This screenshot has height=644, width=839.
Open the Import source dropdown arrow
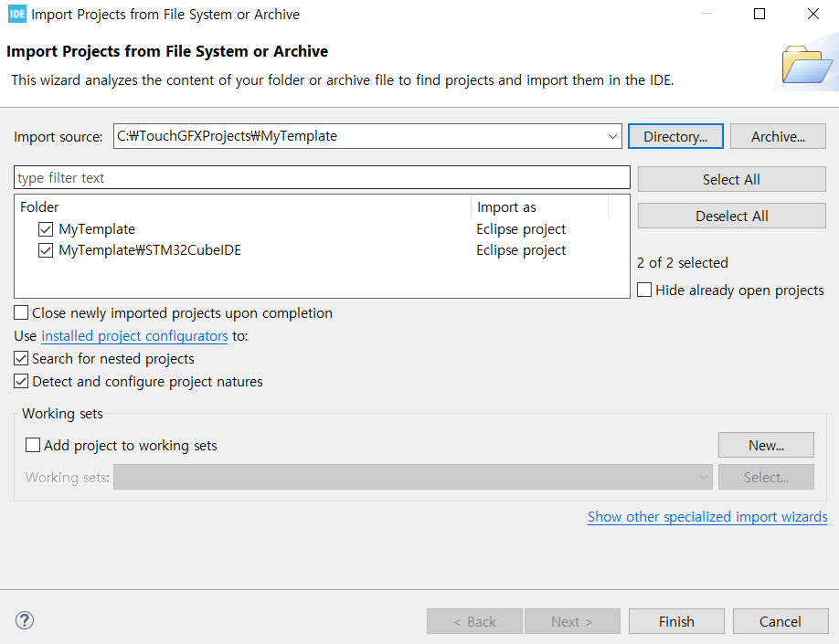(612, 136)
